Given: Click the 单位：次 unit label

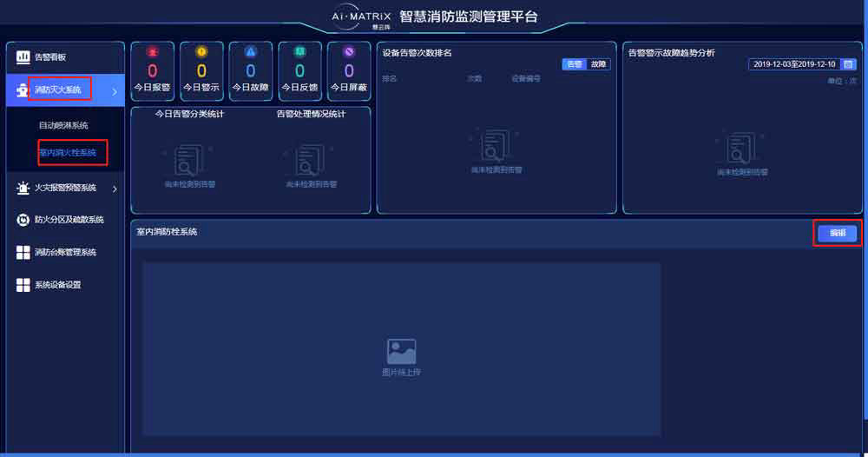Looking at the screenshot, I should pyautogui.click(x=842, y=81).
